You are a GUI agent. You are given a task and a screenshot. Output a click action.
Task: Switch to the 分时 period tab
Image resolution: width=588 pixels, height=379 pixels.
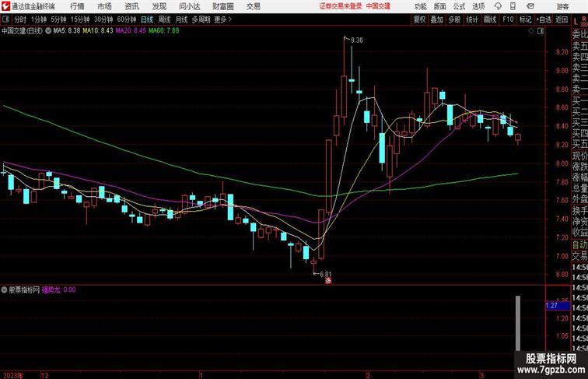pos(20,19)
